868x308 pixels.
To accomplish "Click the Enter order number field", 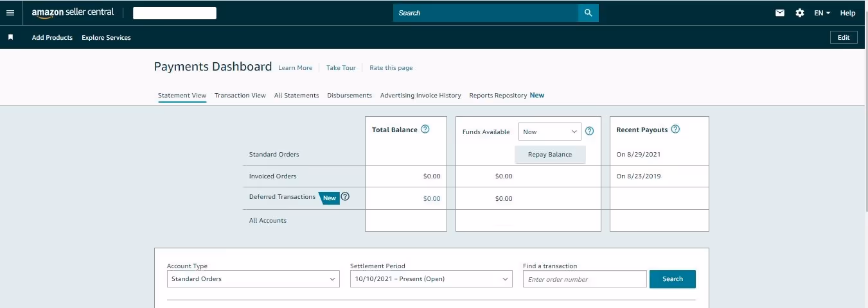I will [x=585, y=279].
